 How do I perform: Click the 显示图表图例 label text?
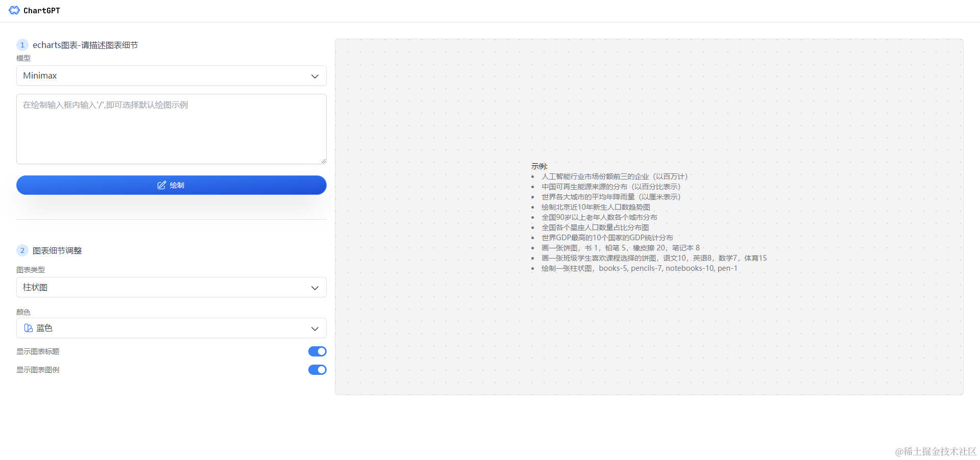tap(38, 370)
